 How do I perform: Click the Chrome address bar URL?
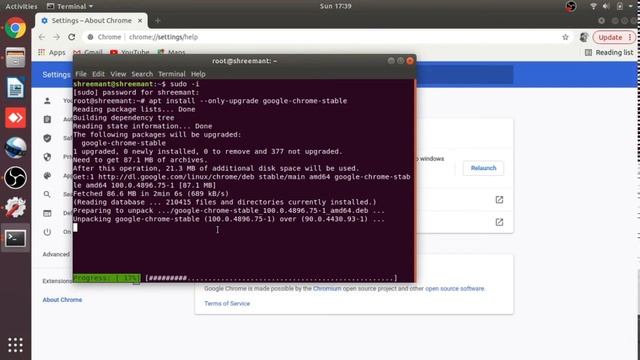tap(163, 37)
